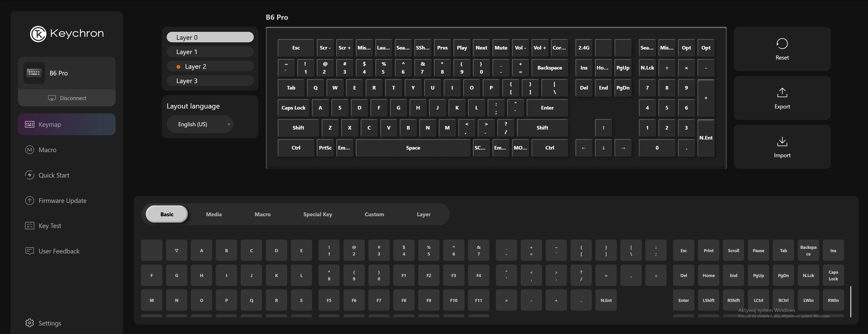This screenshot has width=868, height=334.
Task: Choose the Home key in Basic palette
Action: point(708,275)
